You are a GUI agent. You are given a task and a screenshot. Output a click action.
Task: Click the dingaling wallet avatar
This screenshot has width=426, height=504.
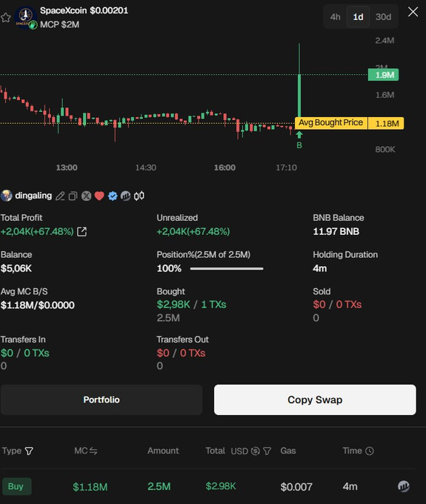[x=7, y=196]
